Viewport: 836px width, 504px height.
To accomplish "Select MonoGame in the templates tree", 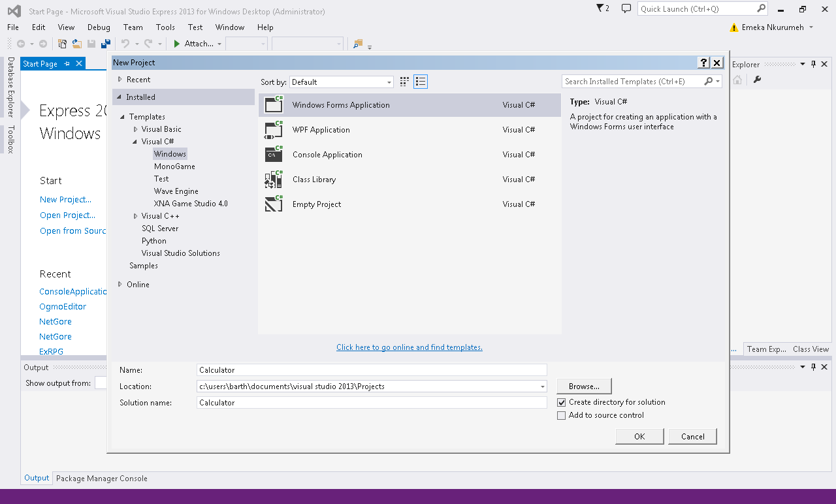I will click(x=174, y=166).
